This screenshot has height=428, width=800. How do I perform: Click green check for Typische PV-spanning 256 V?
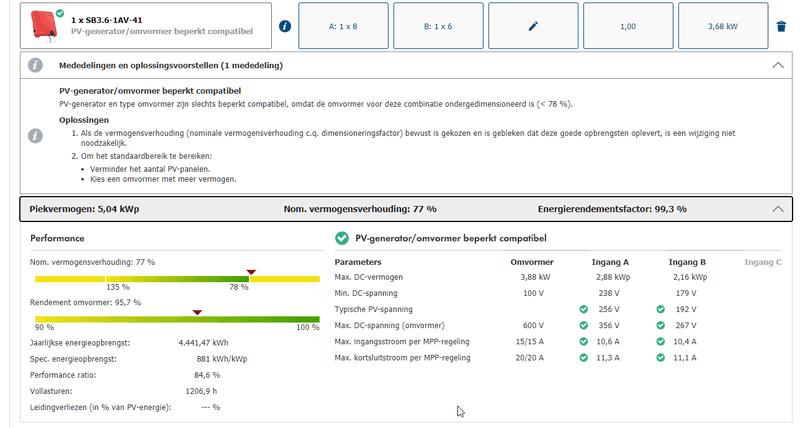point(584,309)
